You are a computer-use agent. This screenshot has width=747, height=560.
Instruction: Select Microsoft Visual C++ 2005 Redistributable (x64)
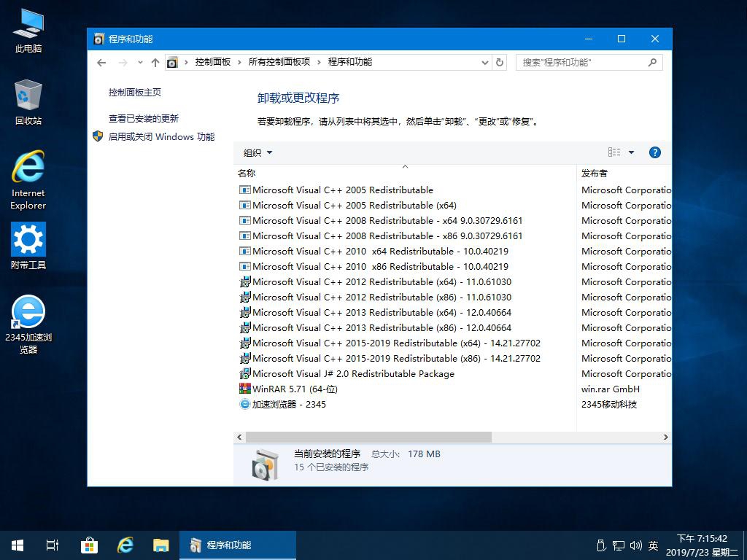(355, 205)
